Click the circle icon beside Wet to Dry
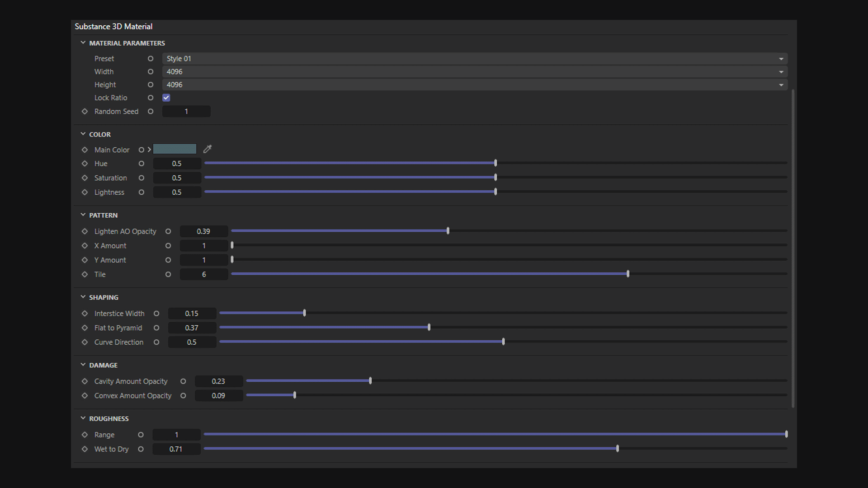 [141, 449]
